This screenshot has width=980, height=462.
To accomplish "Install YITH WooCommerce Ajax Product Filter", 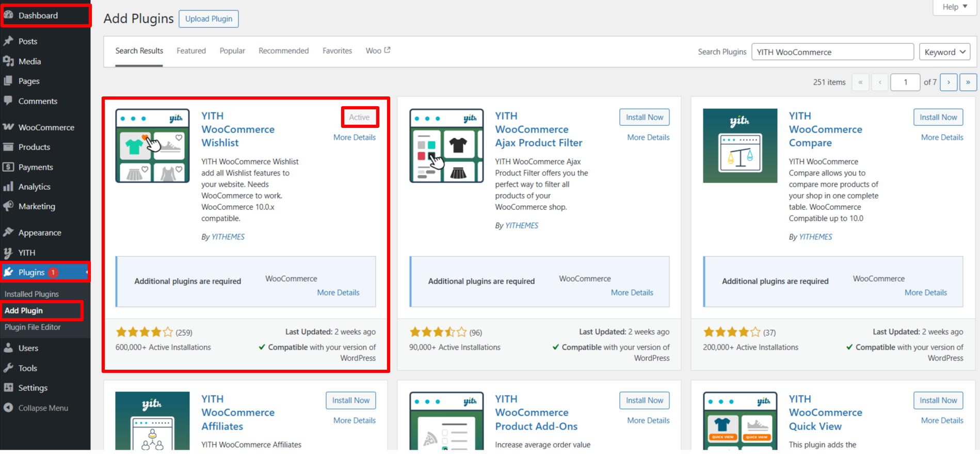I will pos(645,117).
